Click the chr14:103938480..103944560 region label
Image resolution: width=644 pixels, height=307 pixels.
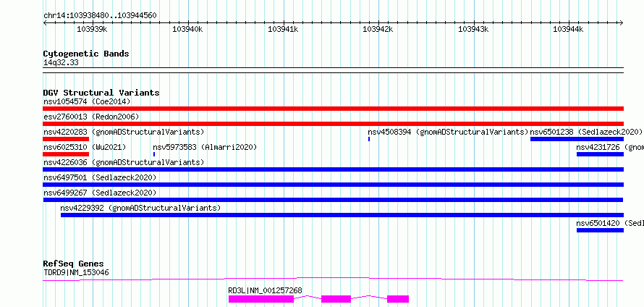(100, 16)
